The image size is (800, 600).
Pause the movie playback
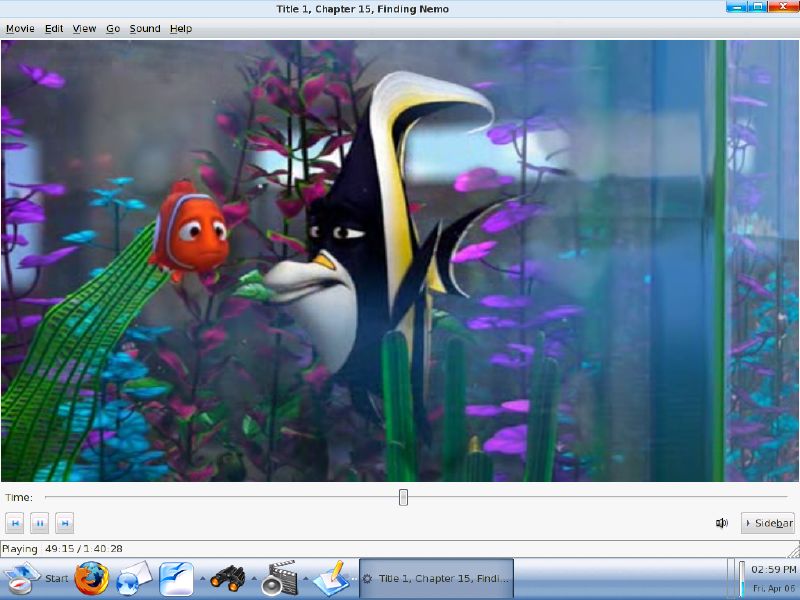coord(39,523)
